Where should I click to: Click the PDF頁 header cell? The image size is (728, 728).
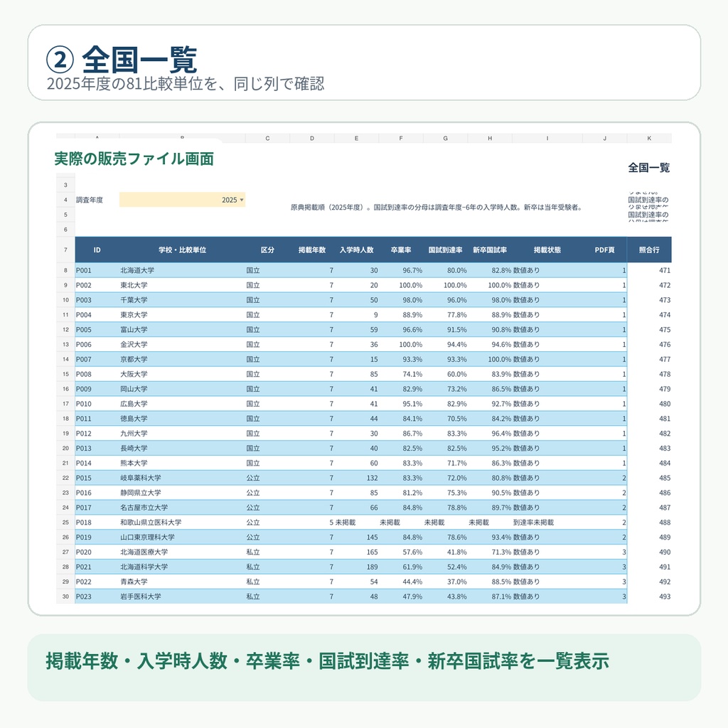point(605,250)
